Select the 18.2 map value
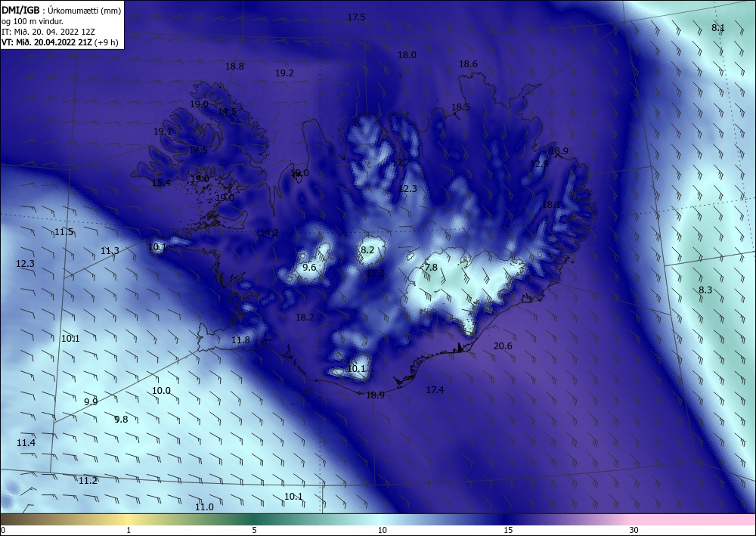The height and width of the screenshot is (536, 756). point(305,318)
